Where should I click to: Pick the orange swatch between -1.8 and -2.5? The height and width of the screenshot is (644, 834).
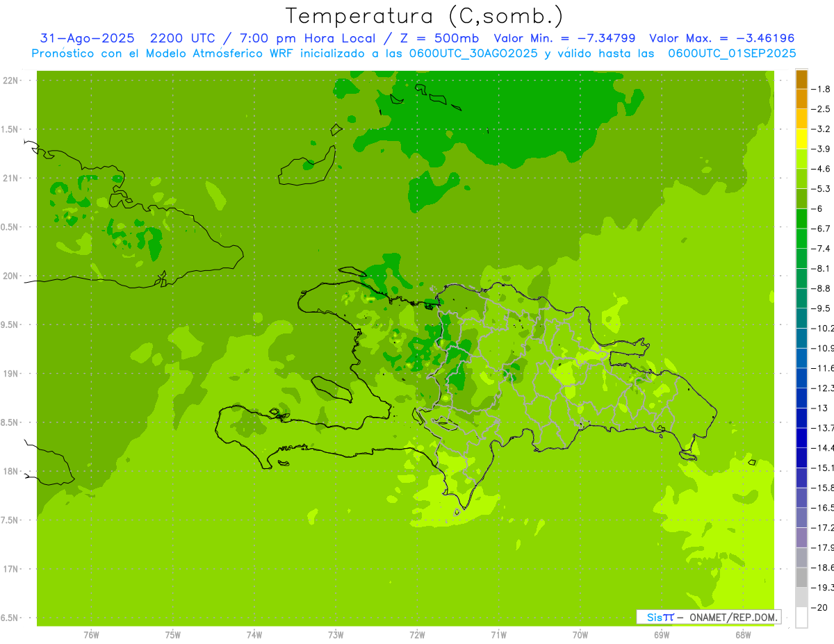(x=802, y=99)
